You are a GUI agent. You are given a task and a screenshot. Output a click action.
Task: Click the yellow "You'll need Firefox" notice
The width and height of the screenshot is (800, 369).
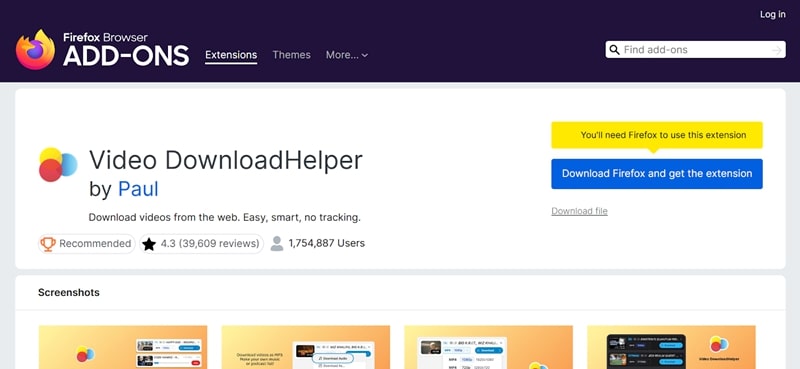[657, 135]
